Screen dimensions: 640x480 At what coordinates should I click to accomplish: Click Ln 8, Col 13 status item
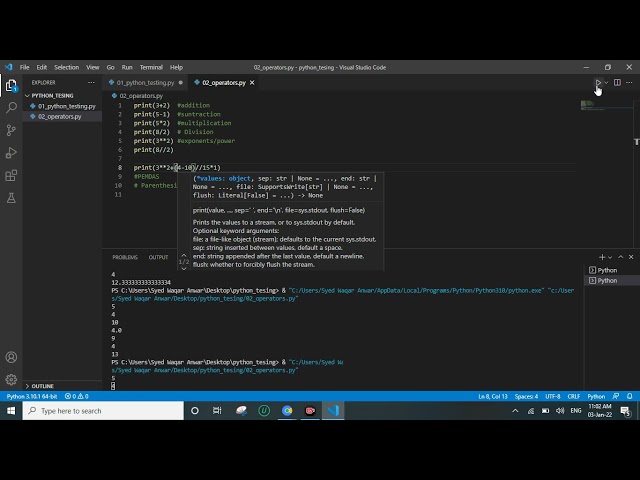click(x=493, y=396)
